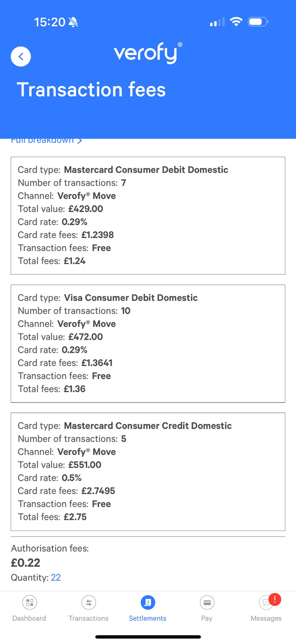Open the Dashboard icon in bottom bar
This screenshot has width=296, height=644.
pos(30,602)
